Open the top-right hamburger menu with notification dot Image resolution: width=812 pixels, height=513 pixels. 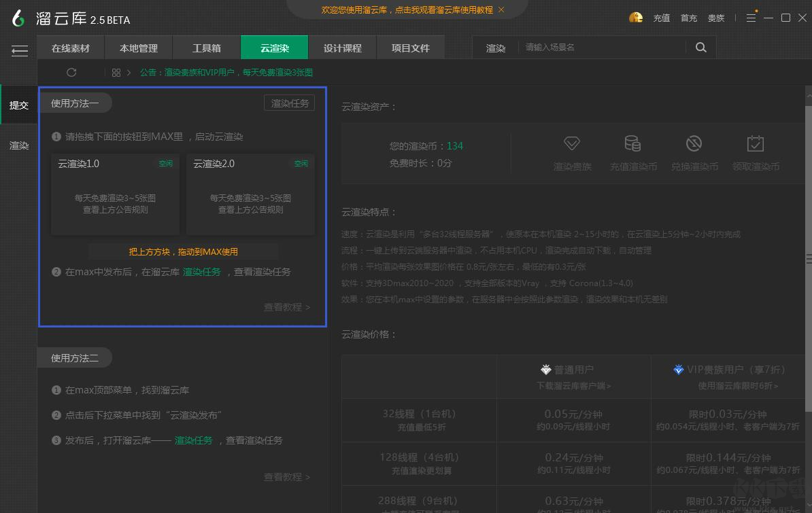point(751,18)
